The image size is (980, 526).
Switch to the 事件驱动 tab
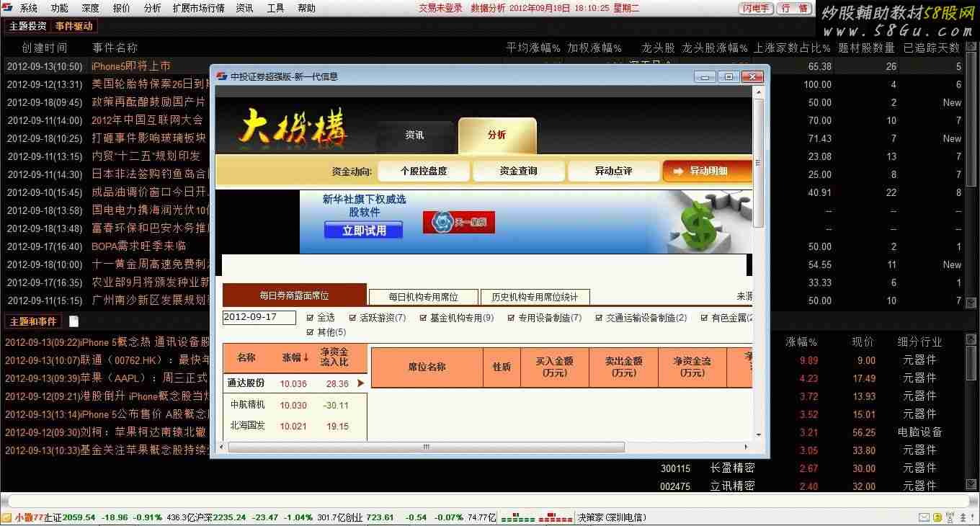pos(74,26)
